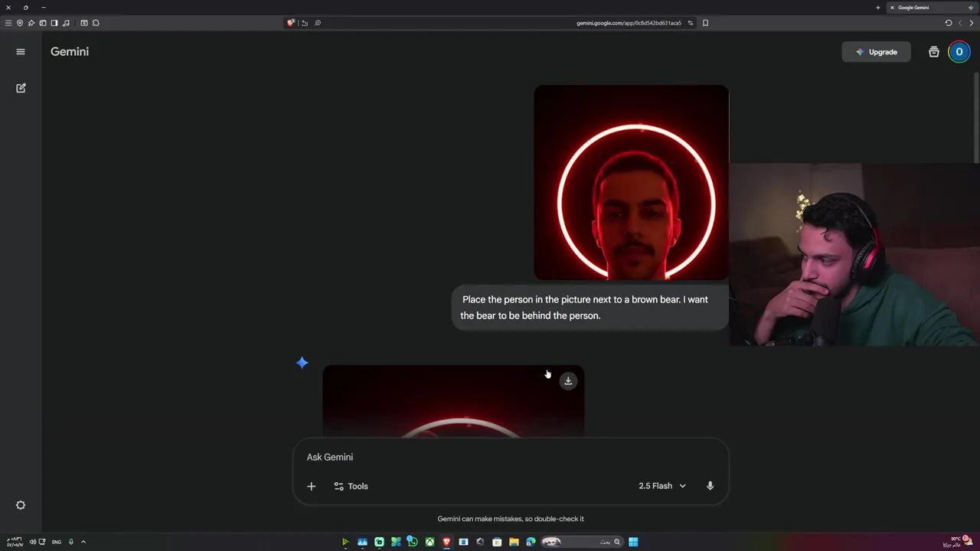This screenshot has height=551, width=980.
Task: Open the uploaded red neon portrait image
Action: click(632, 183)
